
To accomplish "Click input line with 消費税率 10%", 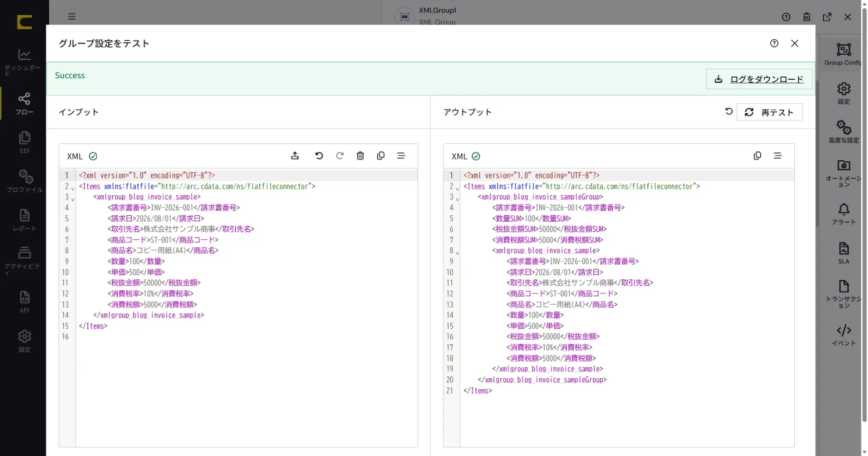I will point(247,294).
